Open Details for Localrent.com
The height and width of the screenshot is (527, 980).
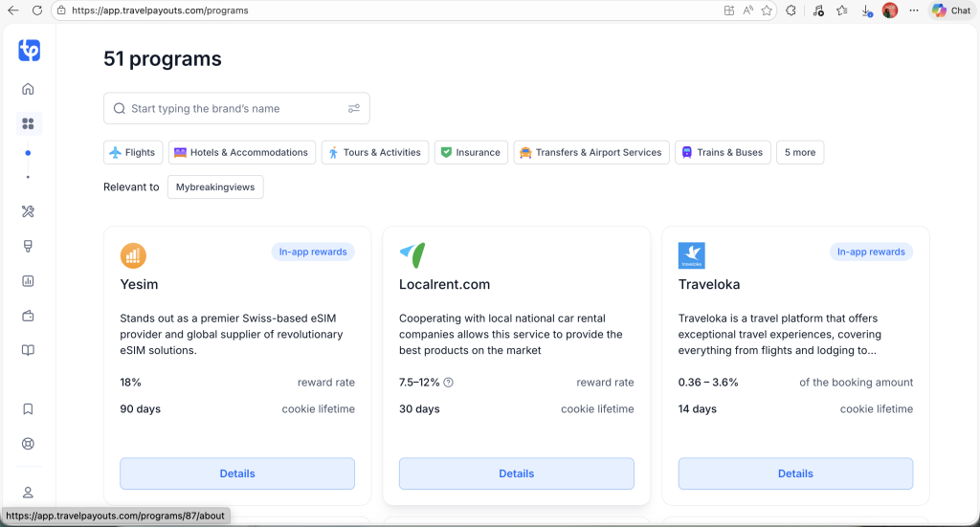517,473
